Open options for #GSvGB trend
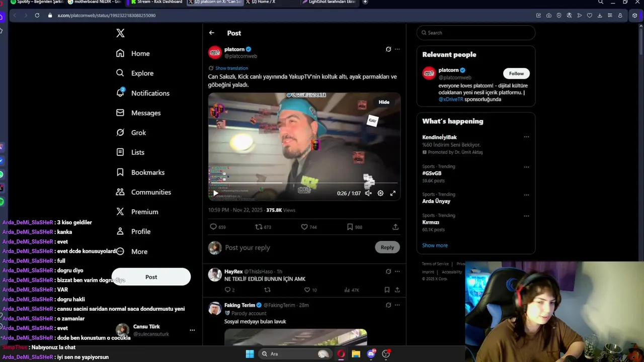This screenshot has width=644, height=362. tap(526, 167)
